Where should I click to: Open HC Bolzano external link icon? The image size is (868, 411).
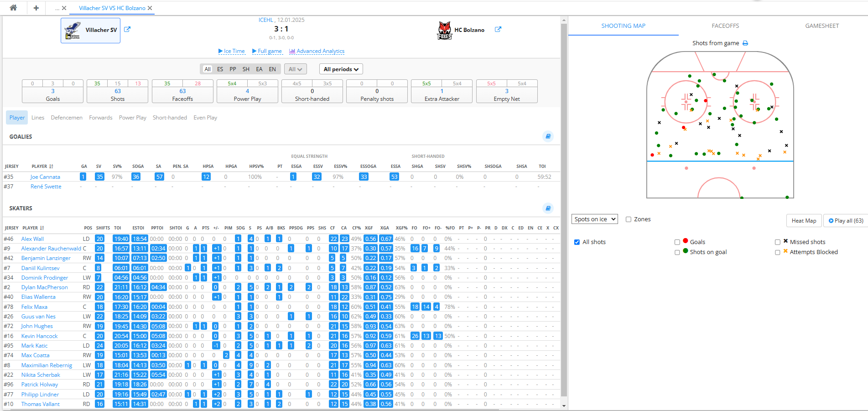[x=498, y=30]
